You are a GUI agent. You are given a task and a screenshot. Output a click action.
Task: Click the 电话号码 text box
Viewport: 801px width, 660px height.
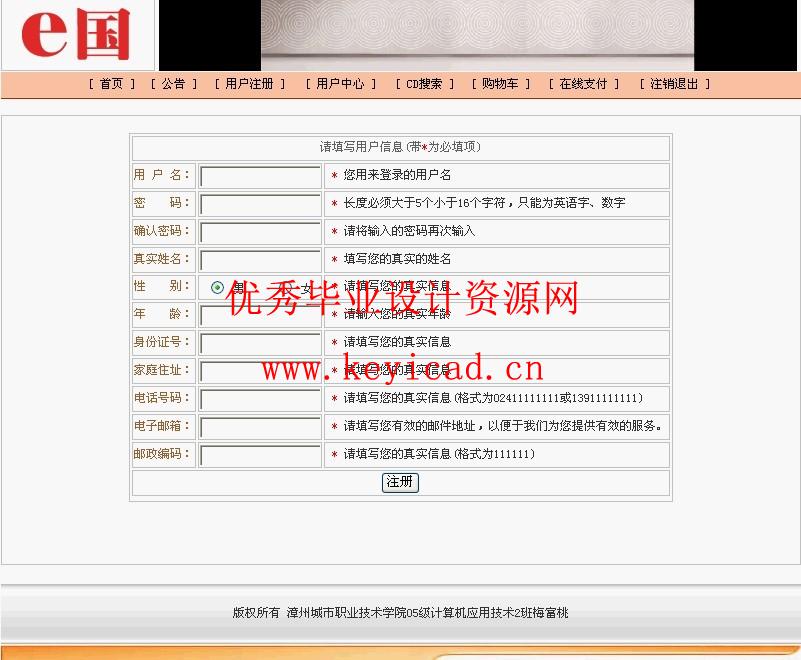pyautogui.click(x=260, y=400)
